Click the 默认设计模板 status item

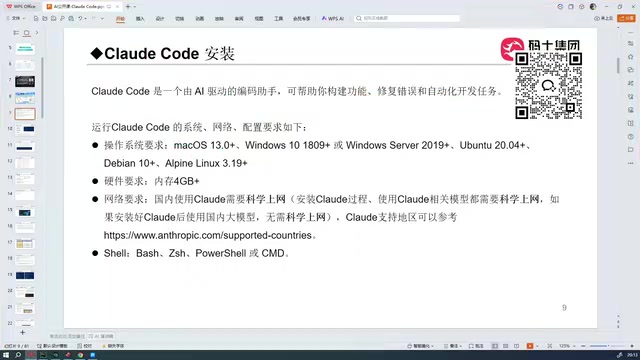[x=52, y=346]
